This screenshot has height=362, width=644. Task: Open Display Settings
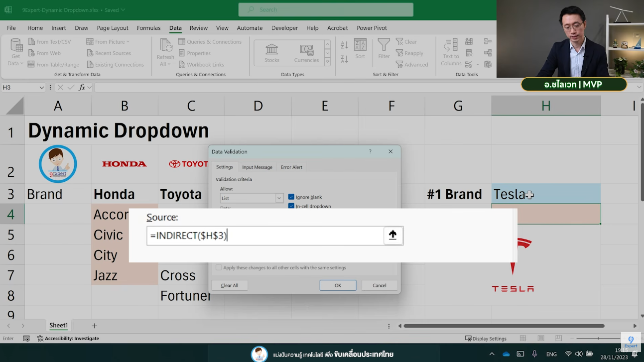click(x=486, y=339)
